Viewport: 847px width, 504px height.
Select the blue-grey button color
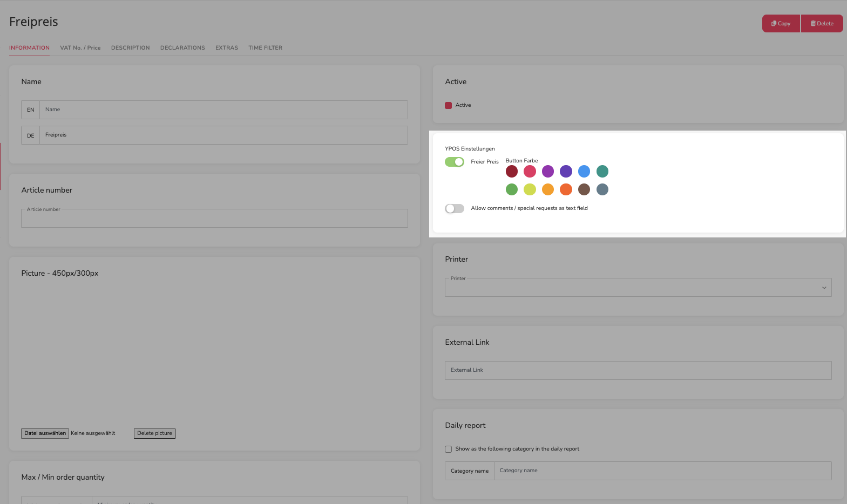(602, 189)
